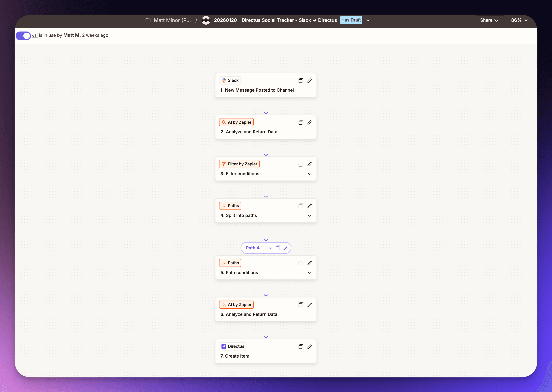Click the edit pencil in the Path A pill
This screenshot has width=552, height=392.
[x=285, y=248]
